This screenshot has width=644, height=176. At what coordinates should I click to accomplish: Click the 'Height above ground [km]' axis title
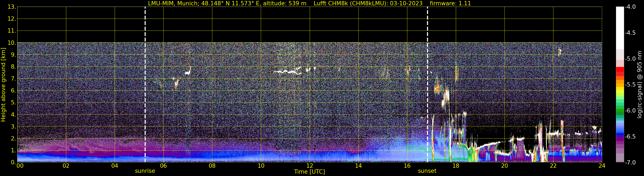(3, 85)
